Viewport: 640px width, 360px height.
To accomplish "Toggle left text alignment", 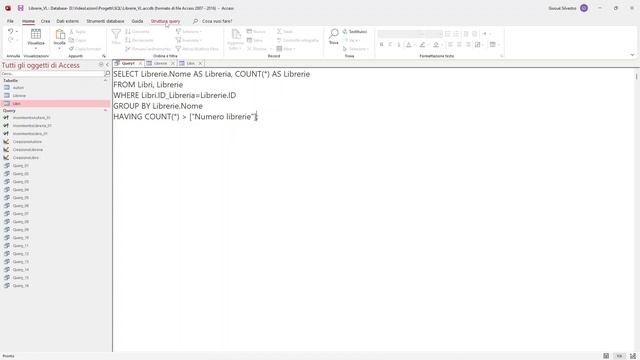I will coord(450,44).
